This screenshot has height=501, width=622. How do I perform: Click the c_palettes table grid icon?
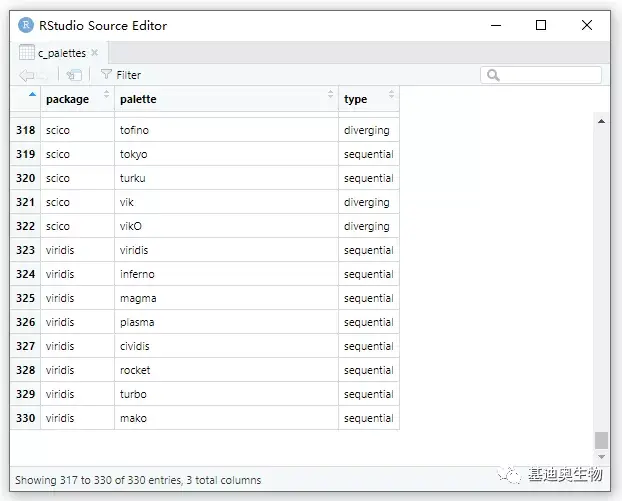point(27,53)
